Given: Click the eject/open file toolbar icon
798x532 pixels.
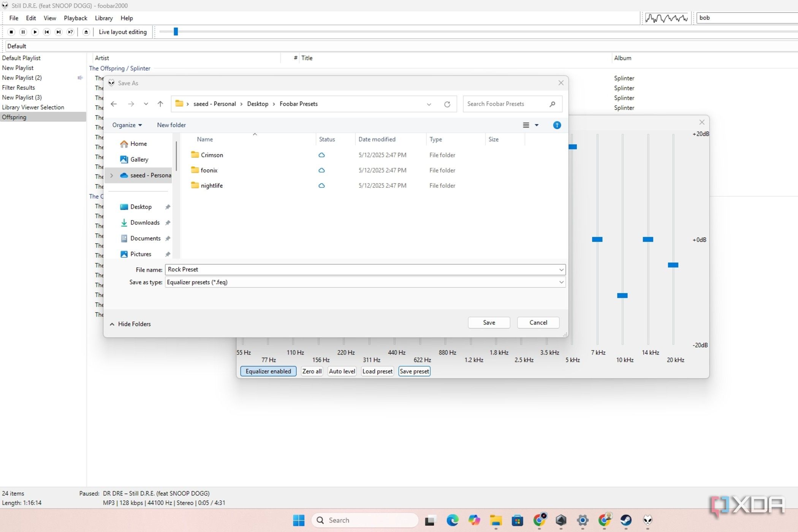Looking at the screenshot, I should [86, 32].
